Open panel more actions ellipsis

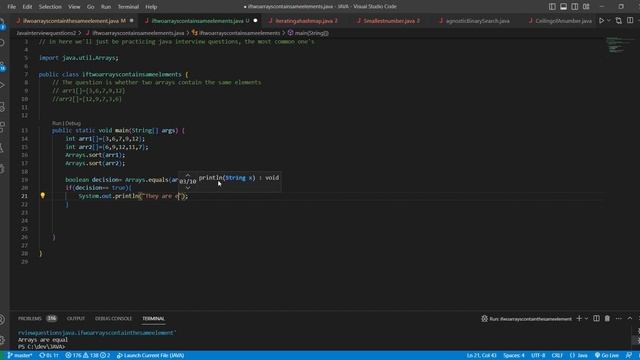click(619, 318)
